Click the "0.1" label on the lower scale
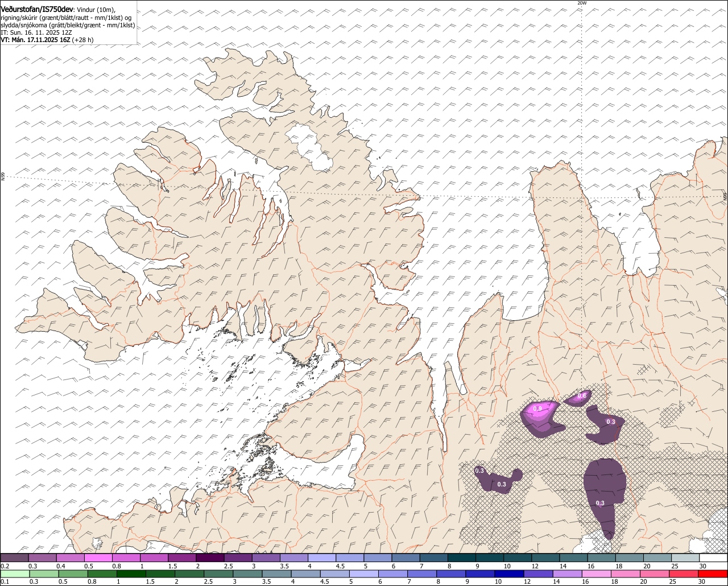 [x=5, y=581]
